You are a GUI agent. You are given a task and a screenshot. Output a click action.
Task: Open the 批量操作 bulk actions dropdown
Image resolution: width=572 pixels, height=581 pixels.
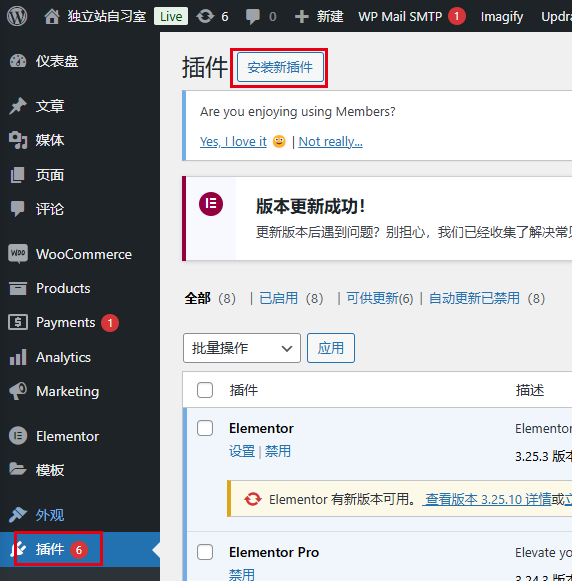tap(242, 348)
